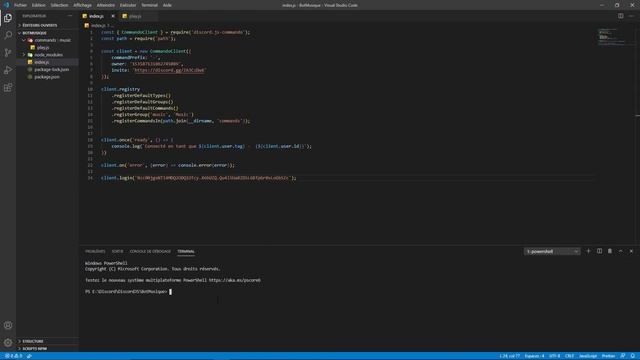Open the Run and Debug view
This screenshot has height=360, width=640.
[8, 70]
